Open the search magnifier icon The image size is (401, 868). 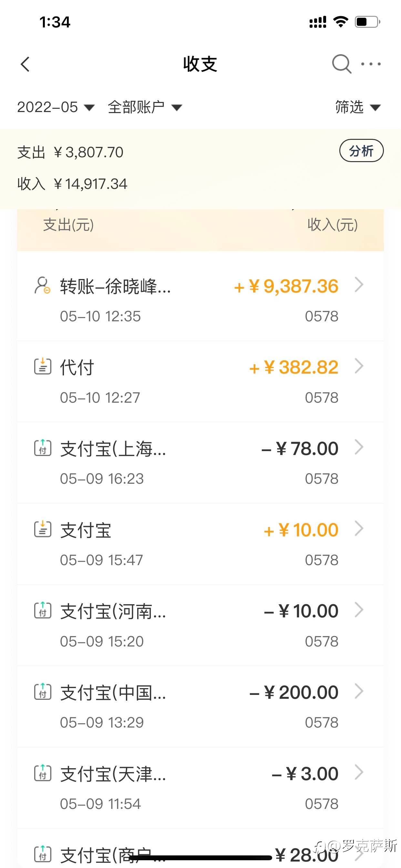pos(341,64)
